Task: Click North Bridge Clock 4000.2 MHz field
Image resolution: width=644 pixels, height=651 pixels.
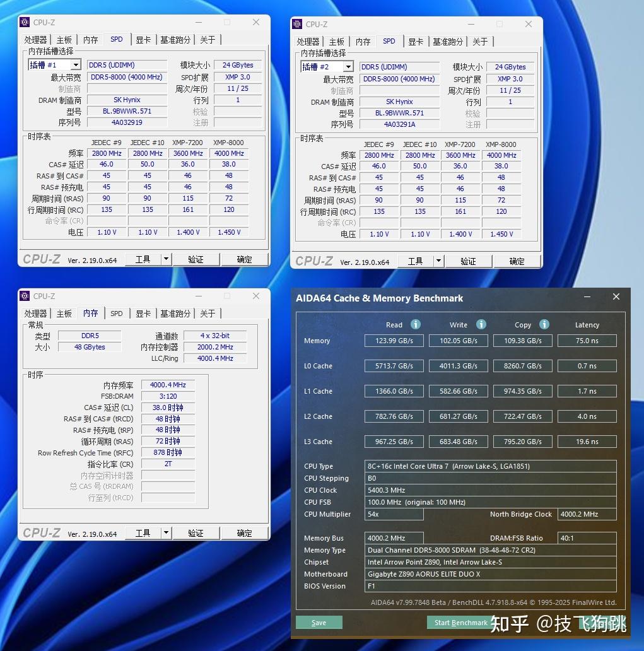Action: pos(587,514)
